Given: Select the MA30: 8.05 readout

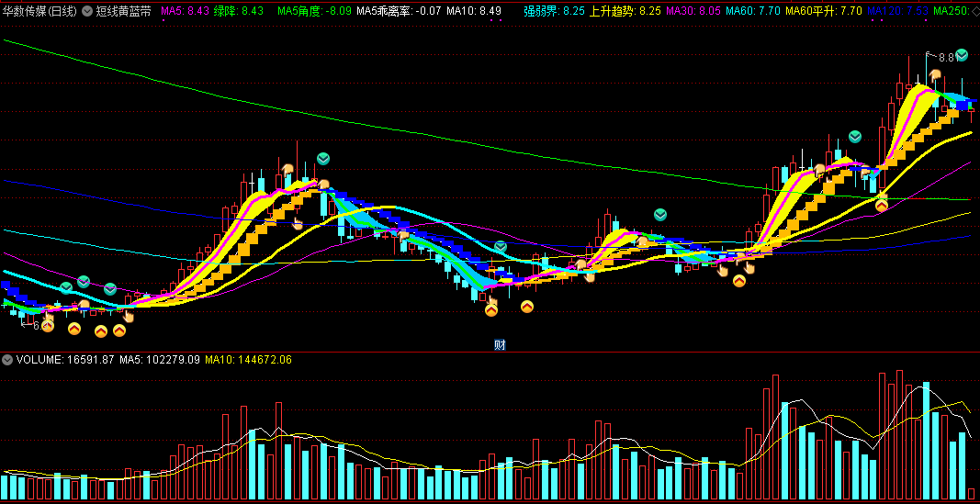Looking at the screenshot, I should 694,11.
